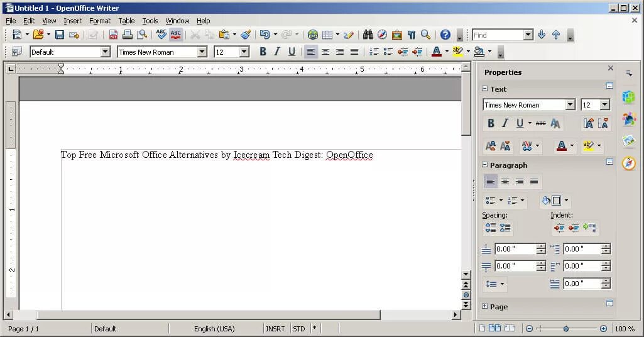Click INSRT insert mode in status bar
644x337 pixels.
(275, 329)
